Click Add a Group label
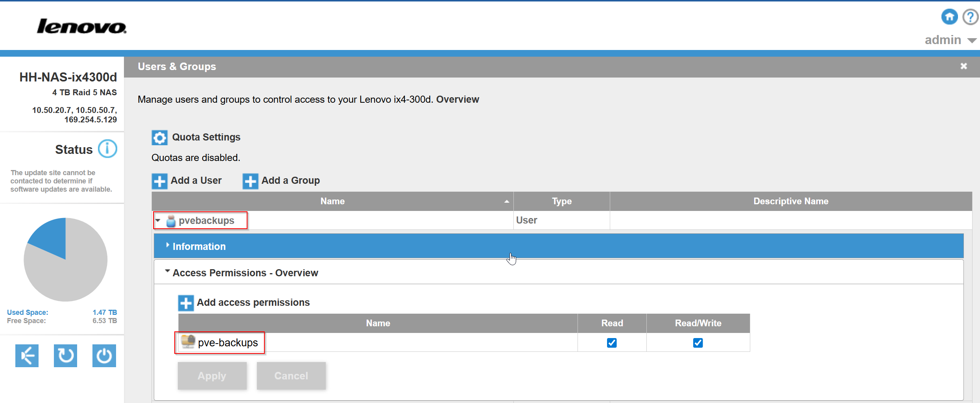Image resolution: width=980 pixels, height=403 pixels. [291, 180]
